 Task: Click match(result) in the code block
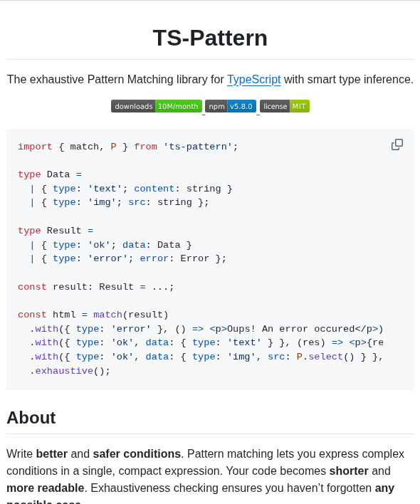131,315
